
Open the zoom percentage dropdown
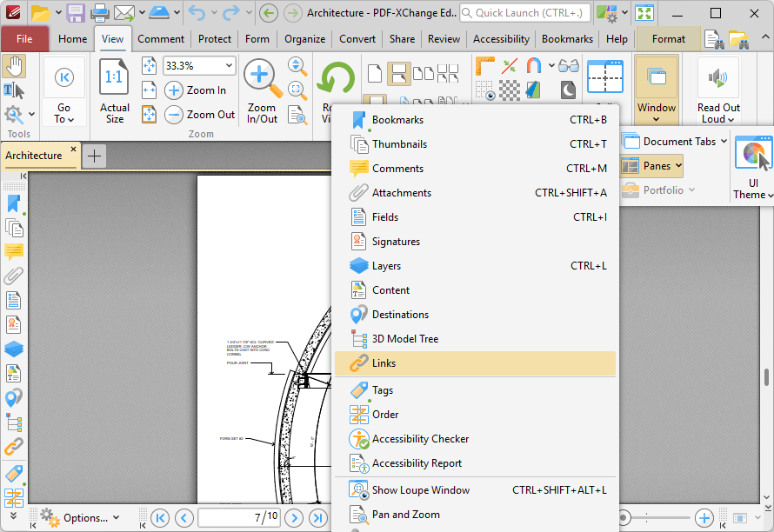click(x=229, y=66)
